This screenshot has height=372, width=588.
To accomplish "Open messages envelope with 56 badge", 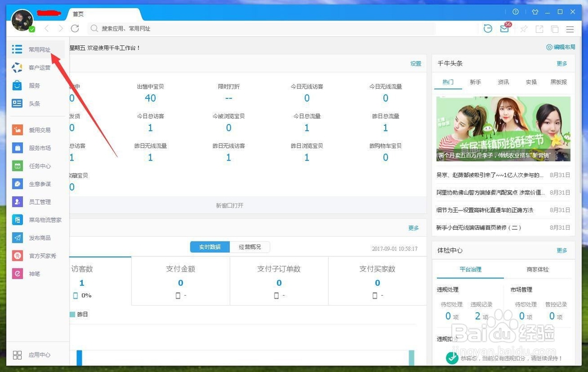I will tap(505, 28).
